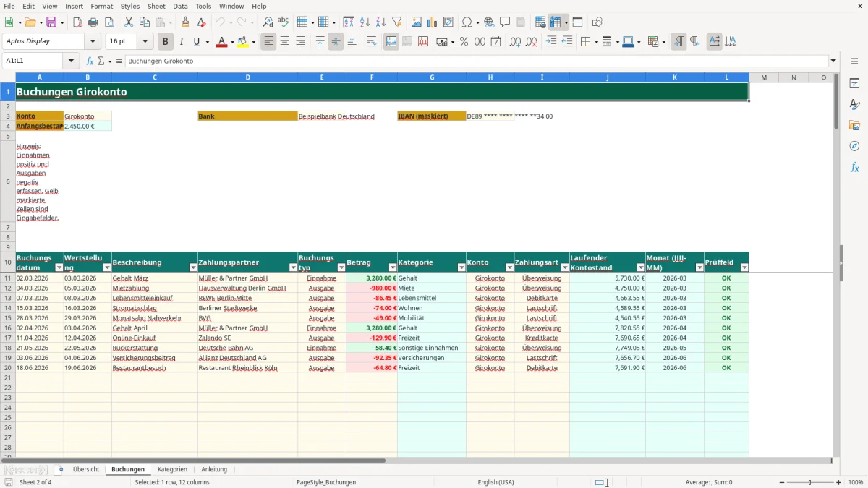Sort ascending A to Z

point(365,22)
